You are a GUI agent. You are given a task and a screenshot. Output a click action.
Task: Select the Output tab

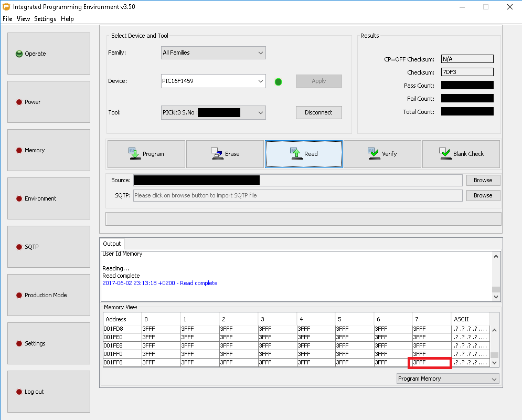pyautogui.click(x=112, y=244)
